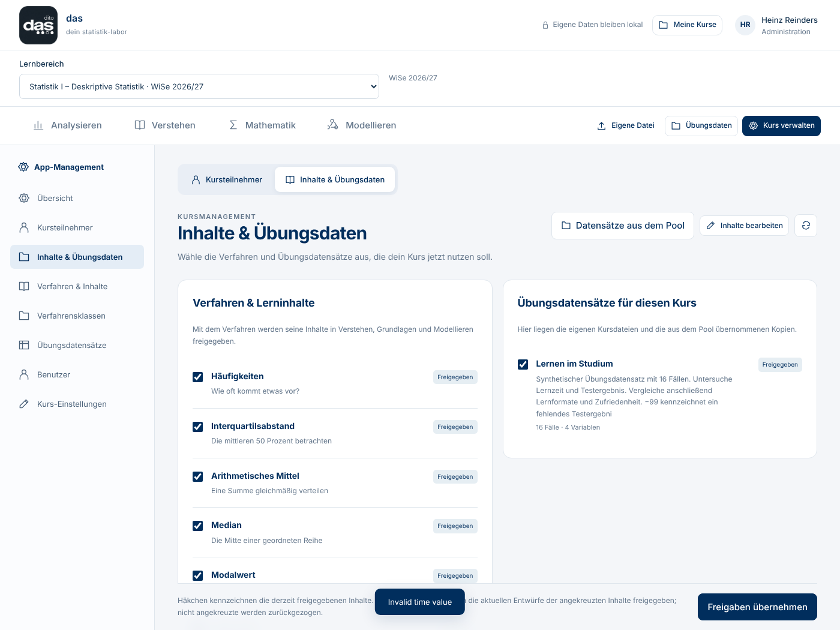The height and width of the screenshot is (630, 840).
Task: Open Verfahrensklassen in the sidebar
Action: coord(77,316)
